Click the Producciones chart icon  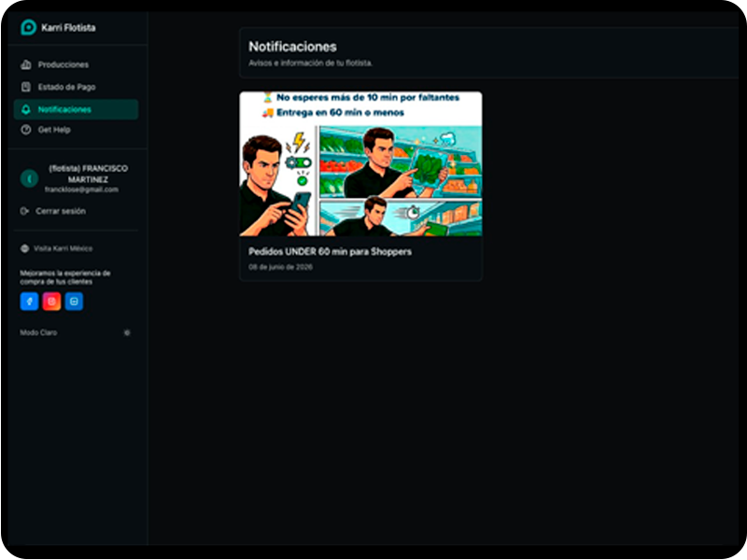click(x=26, y=64)
